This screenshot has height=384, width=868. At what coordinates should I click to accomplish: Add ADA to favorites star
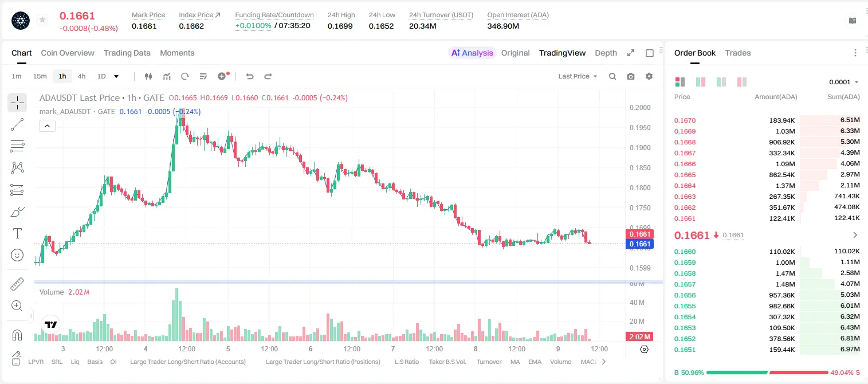(x=42, y=20)
